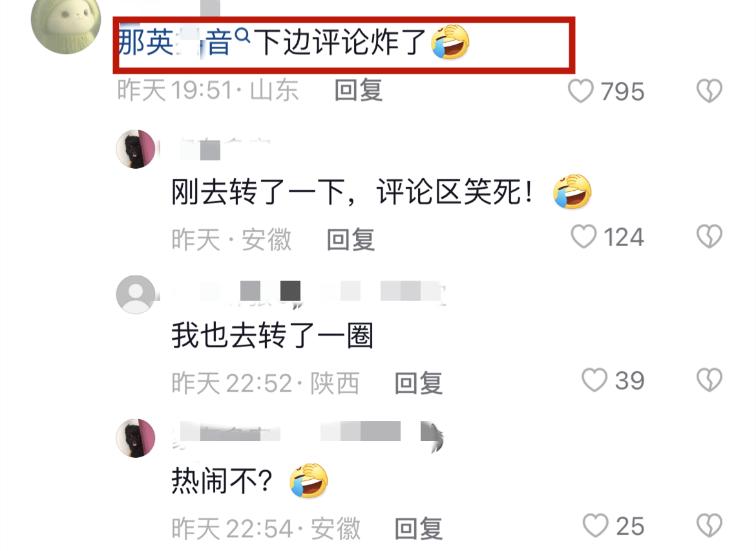
Task: Select the comment text '刚去转了一下,评论区笑死!'
Action: coord(353,192)
